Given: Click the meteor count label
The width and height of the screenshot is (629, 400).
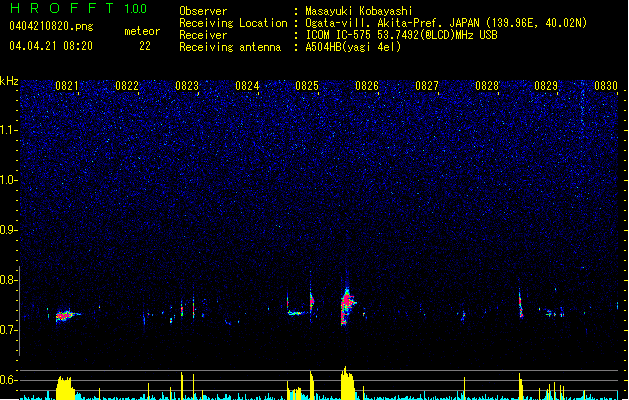Looking at the screenshot, I should [142, 31].
